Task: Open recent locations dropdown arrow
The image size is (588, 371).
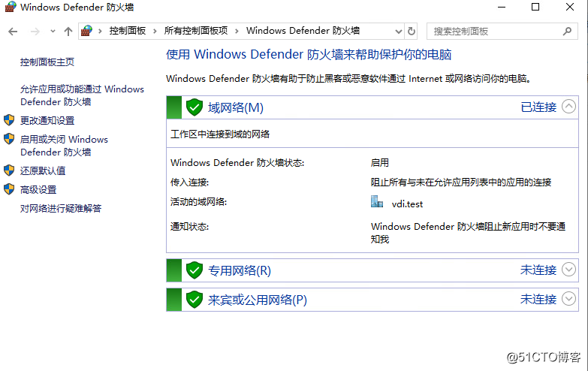Action: pyautogui.click(x=53, y=32)
